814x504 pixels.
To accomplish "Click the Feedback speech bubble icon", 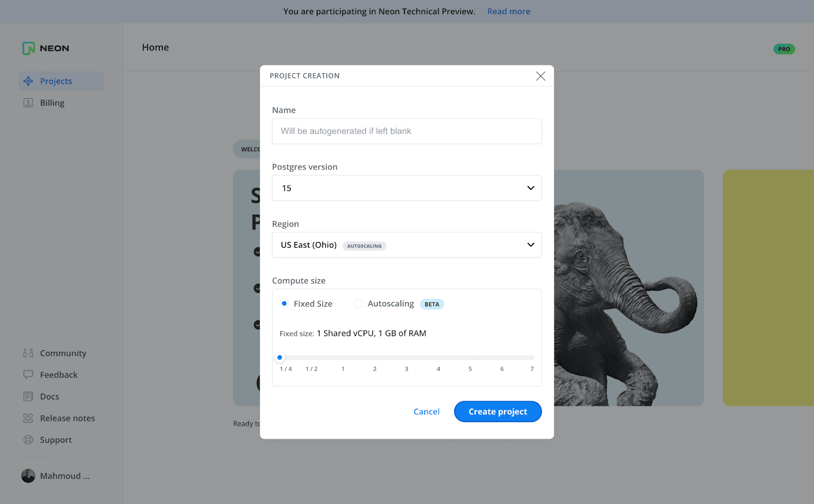I will point(28,375).
